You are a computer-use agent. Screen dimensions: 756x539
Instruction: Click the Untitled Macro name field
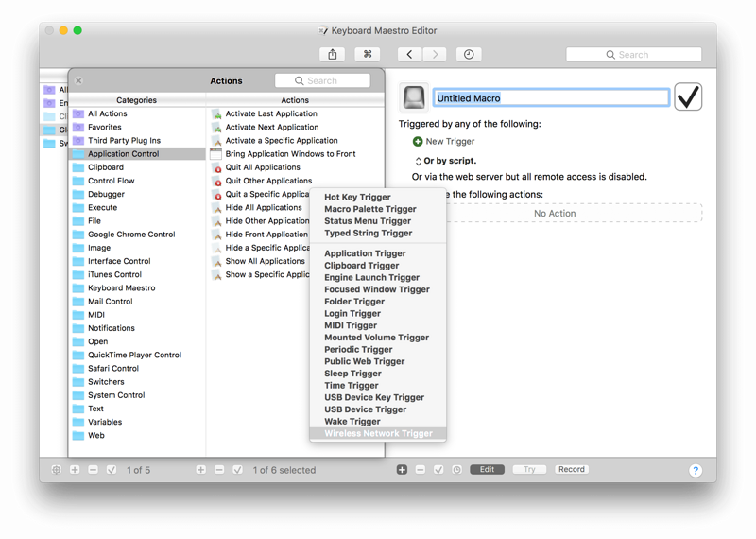[x=551, y=98]
